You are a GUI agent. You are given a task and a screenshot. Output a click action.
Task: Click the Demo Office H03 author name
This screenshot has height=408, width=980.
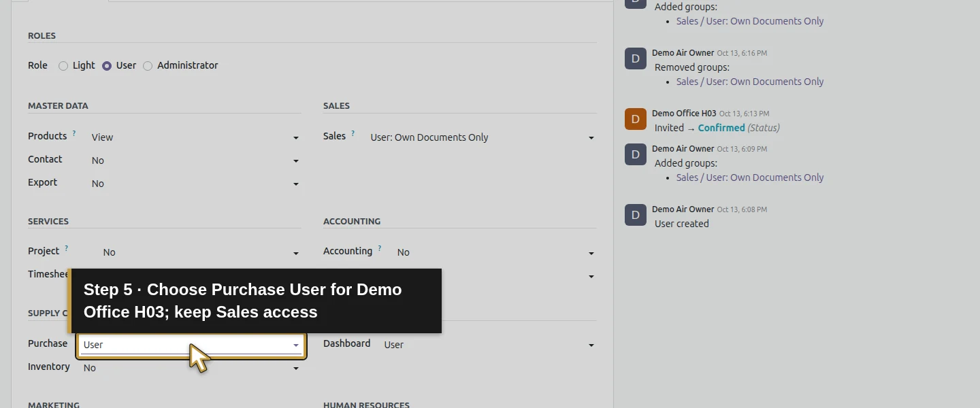pos(684,114)
